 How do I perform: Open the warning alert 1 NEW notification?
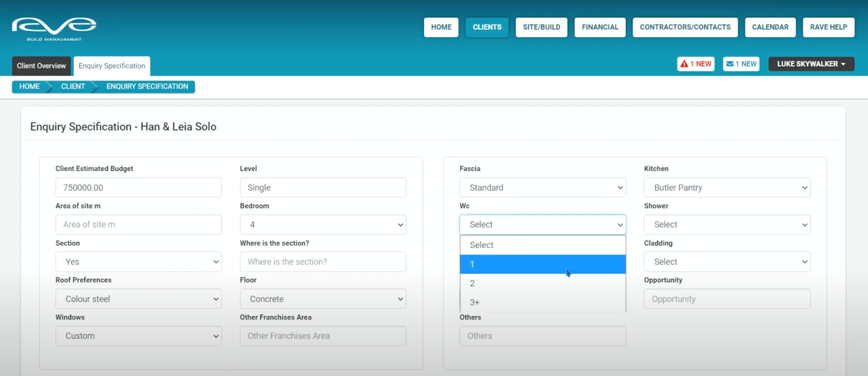(695, 64)
